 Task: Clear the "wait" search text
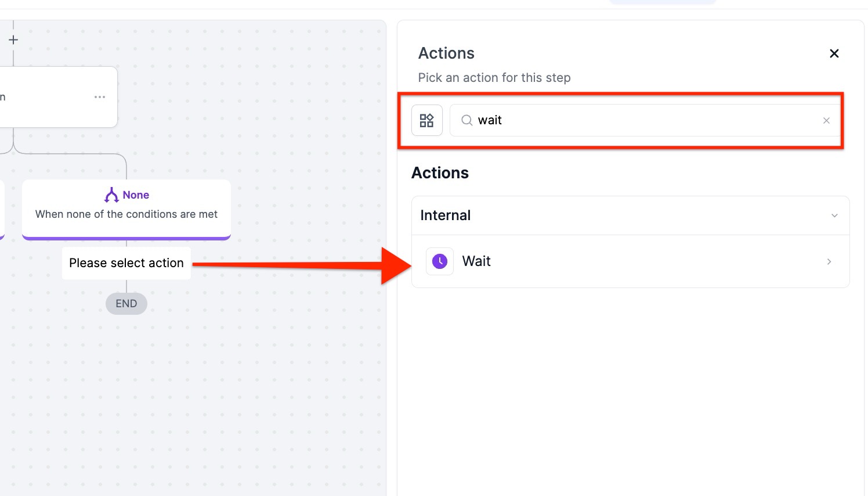826,120
